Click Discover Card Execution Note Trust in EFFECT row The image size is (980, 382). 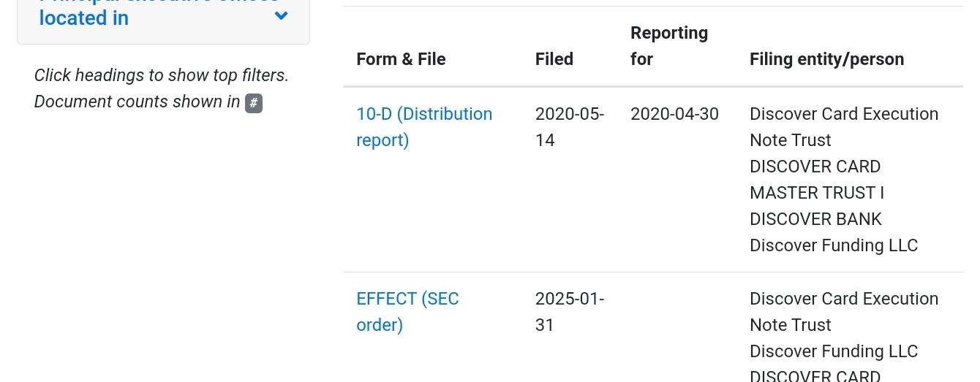coord(843,311)
